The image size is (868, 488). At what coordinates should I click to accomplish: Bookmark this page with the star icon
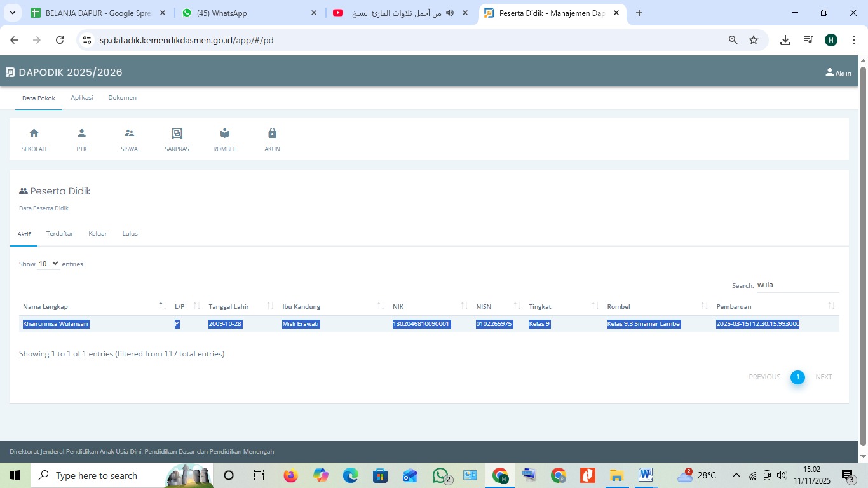point(754,40)
